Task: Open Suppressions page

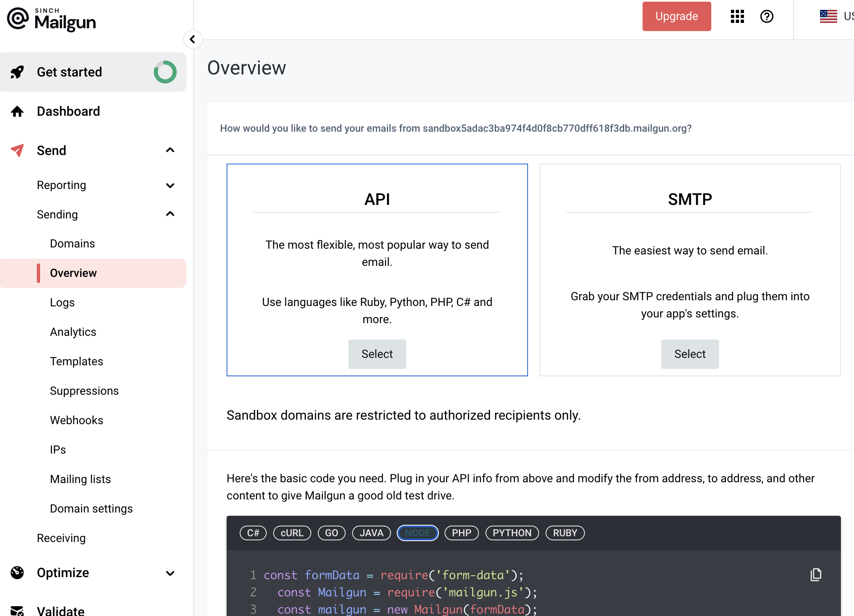Action: point(84,391)
